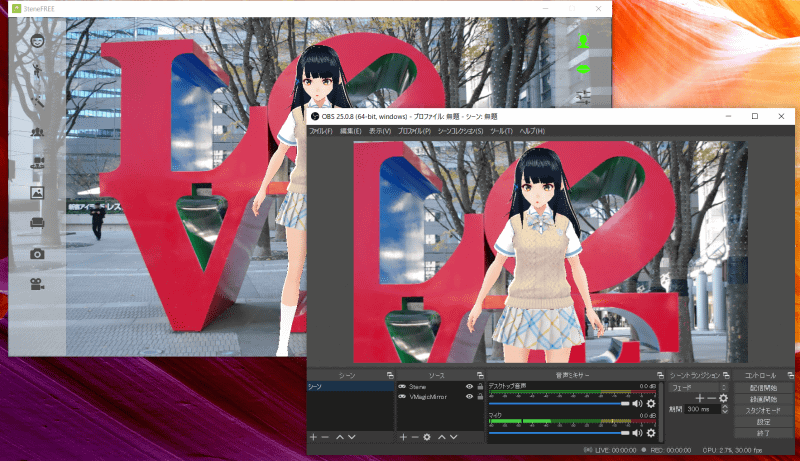Open OBS 設定 settings button

pos(763,422)
